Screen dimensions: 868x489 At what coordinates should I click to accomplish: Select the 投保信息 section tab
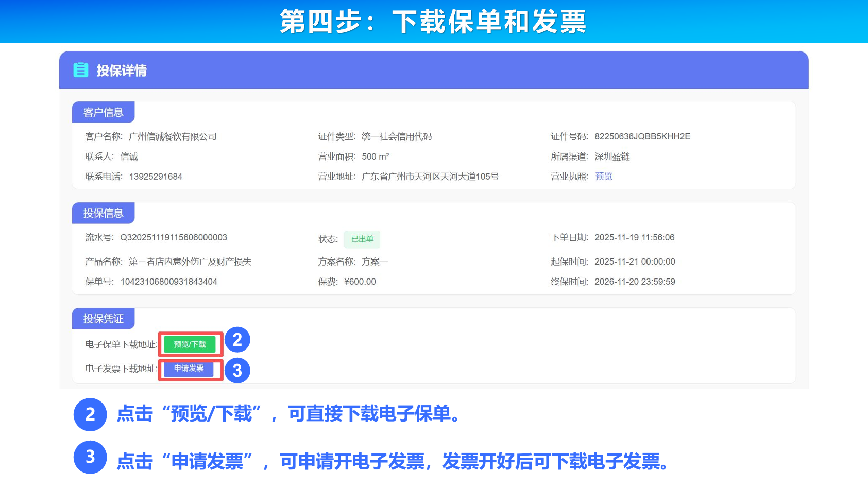(103, 213)
